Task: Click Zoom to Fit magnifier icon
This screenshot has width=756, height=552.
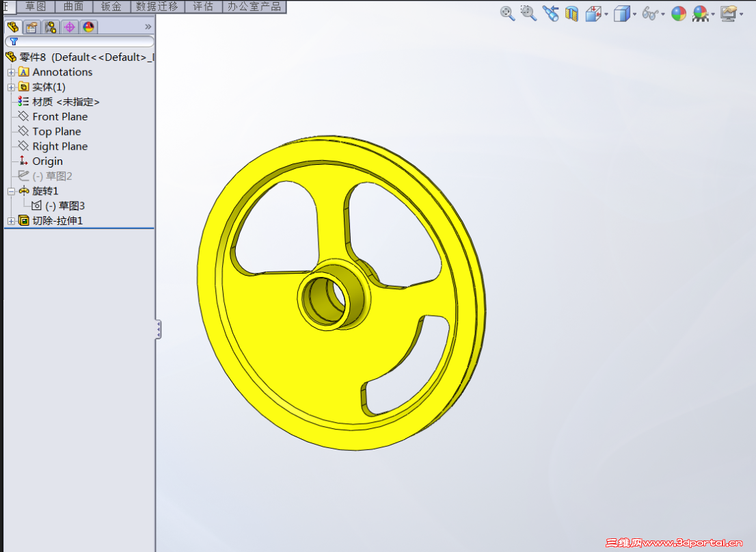Action: (x=507, y=14)
